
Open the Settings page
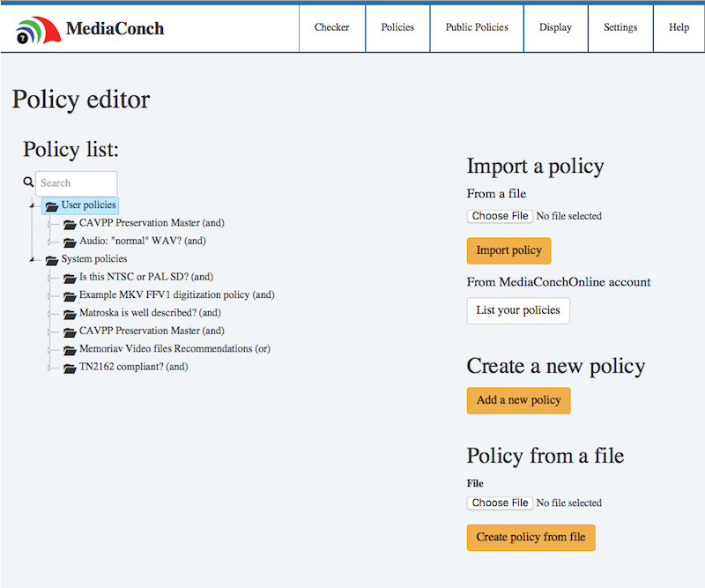pyautogui.click(x=620, y=27)
